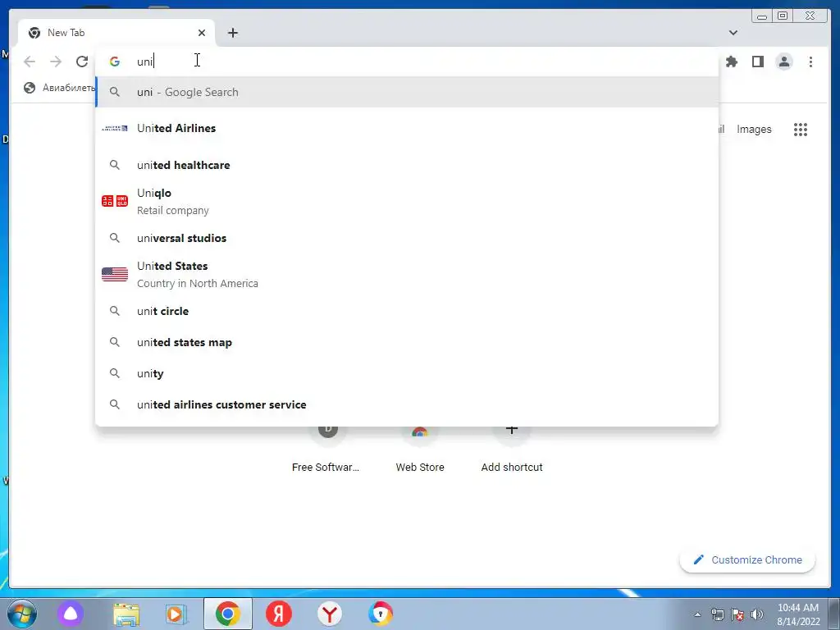Open the profile avatar icon

783,62
